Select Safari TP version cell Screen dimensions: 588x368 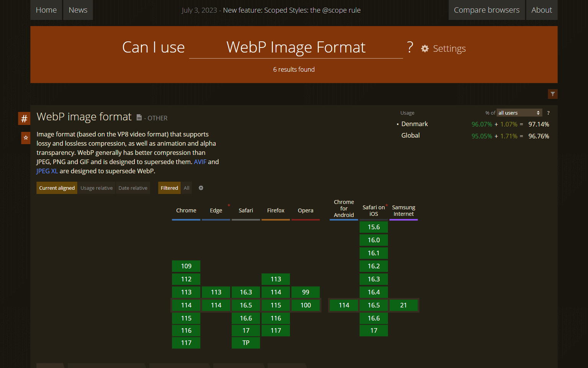point(246,343)
